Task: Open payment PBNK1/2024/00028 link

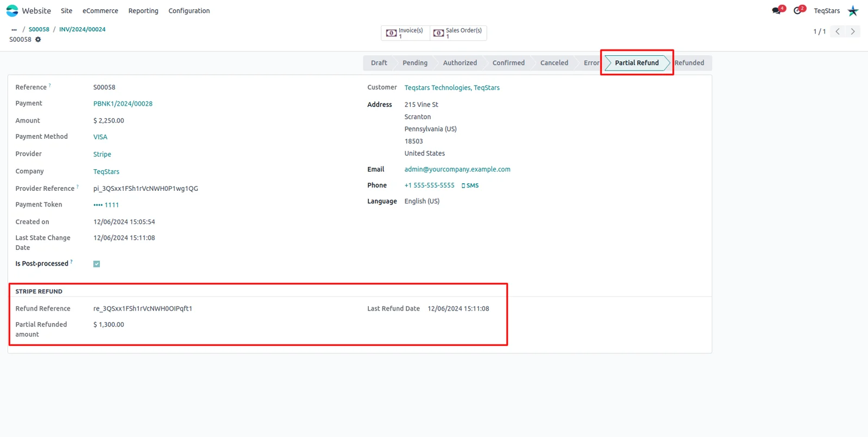Action: [x=123, y=104]
